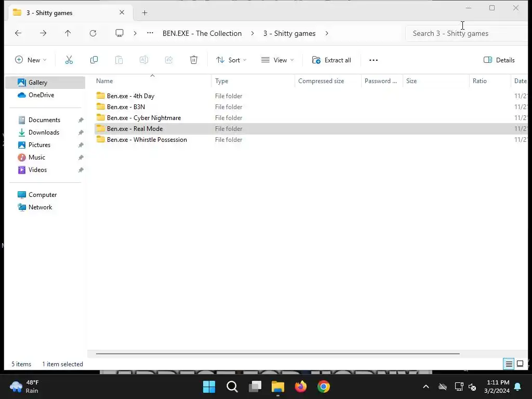Sort by the Ratio column header
This screenshot has width=532, height=399.
click(x=490, y=81)
